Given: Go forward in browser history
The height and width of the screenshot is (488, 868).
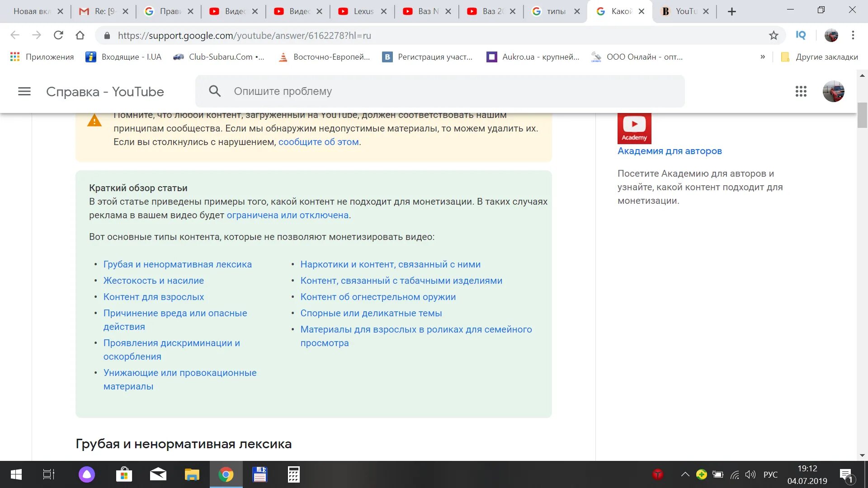Looking at the screenshot, I should coord(37,35).
